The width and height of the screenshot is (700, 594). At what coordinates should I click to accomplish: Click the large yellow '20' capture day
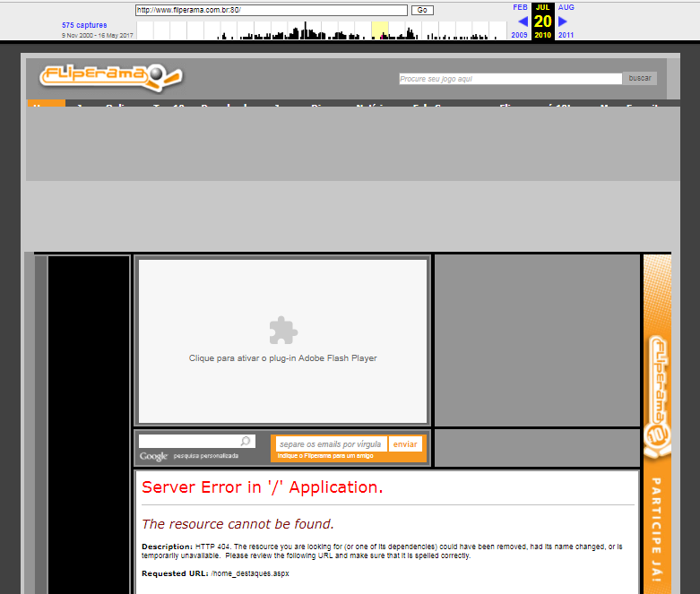pyautogui.click(x=543, y=21)
